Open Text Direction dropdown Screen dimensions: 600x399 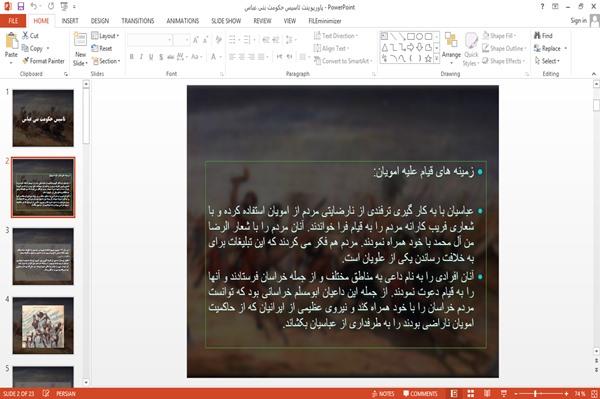[336, 36]
